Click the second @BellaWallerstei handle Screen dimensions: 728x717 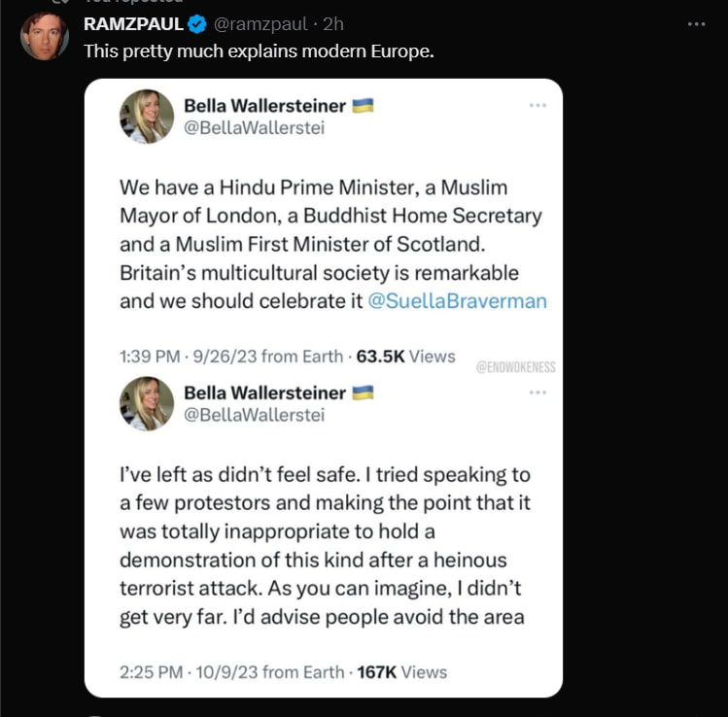point(254,415)
